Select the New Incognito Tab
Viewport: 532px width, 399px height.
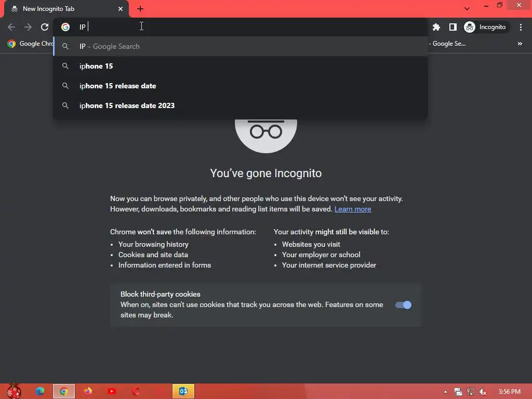66,9
